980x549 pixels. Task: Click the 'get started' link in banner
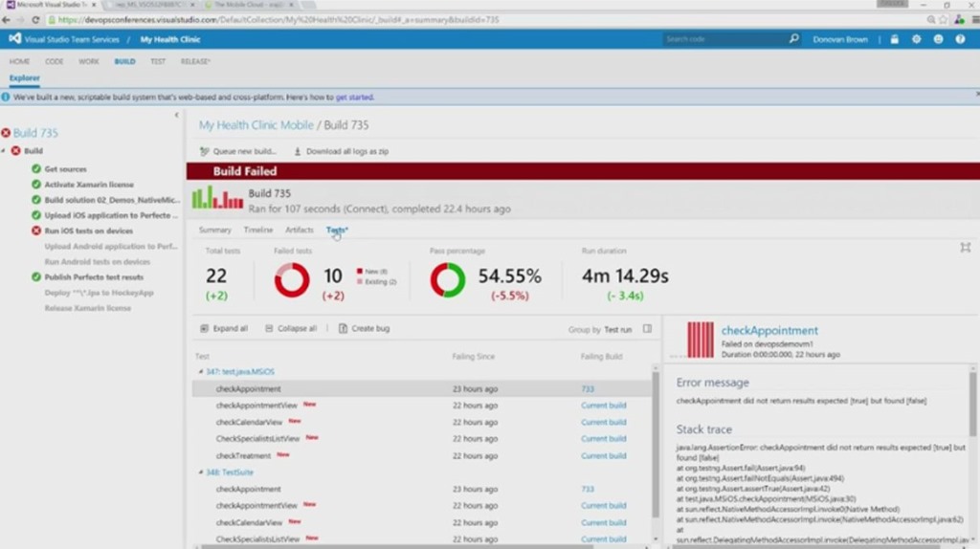pyautogui.click(x=354, y=97)
